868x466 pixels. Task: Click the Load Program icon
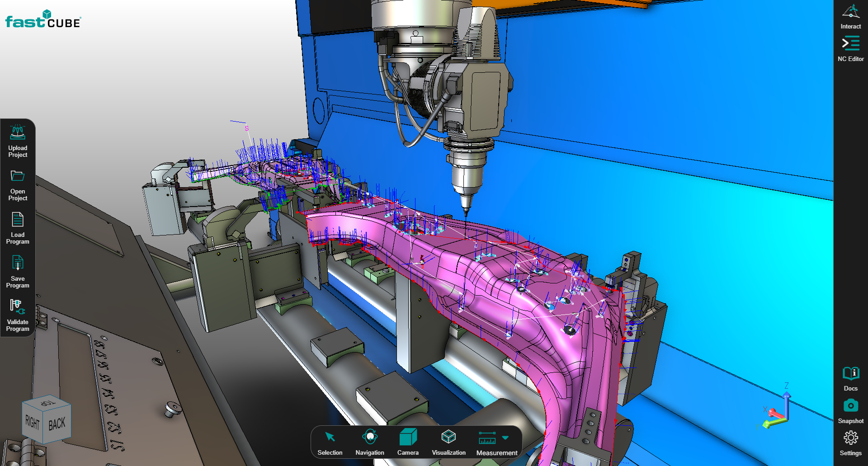tap(18, 220)
